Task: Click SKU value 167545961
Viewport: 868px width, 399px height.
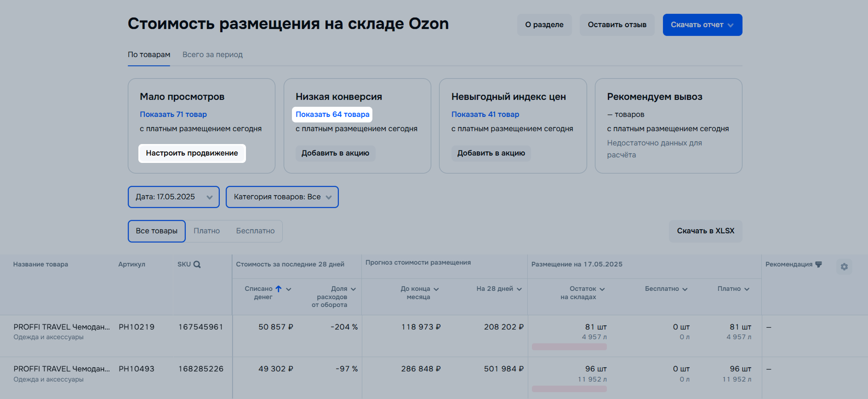Action: coord(201,327)
